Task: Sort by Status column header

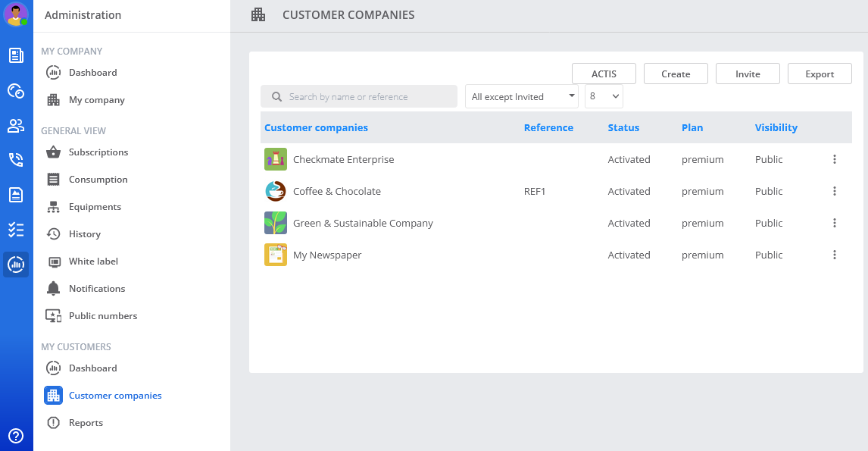Action: tap(623, 127)
